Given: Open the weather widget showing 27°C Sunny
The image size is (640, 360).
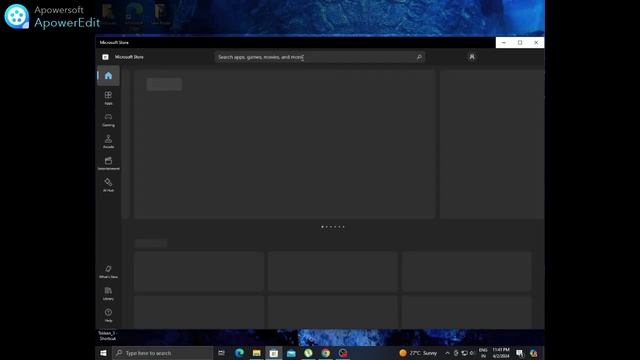Looking at the screenshot, I should coord(418,353).
